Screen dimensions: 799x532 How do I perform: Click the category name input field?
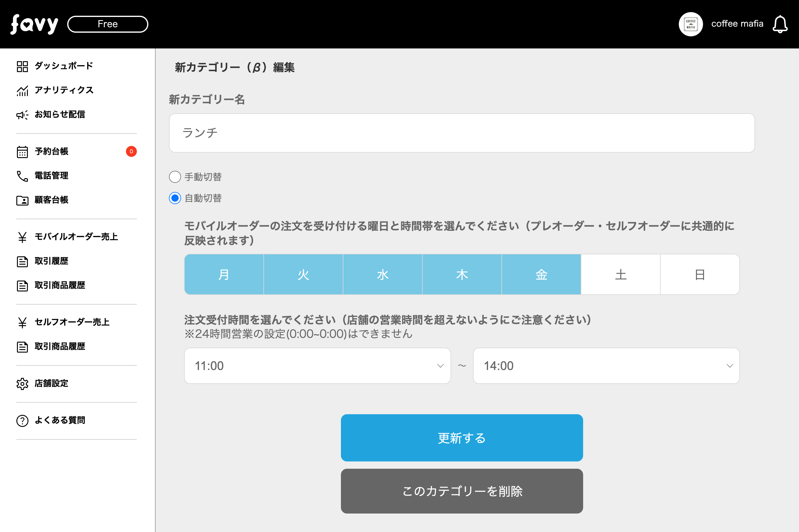(462, 133)
